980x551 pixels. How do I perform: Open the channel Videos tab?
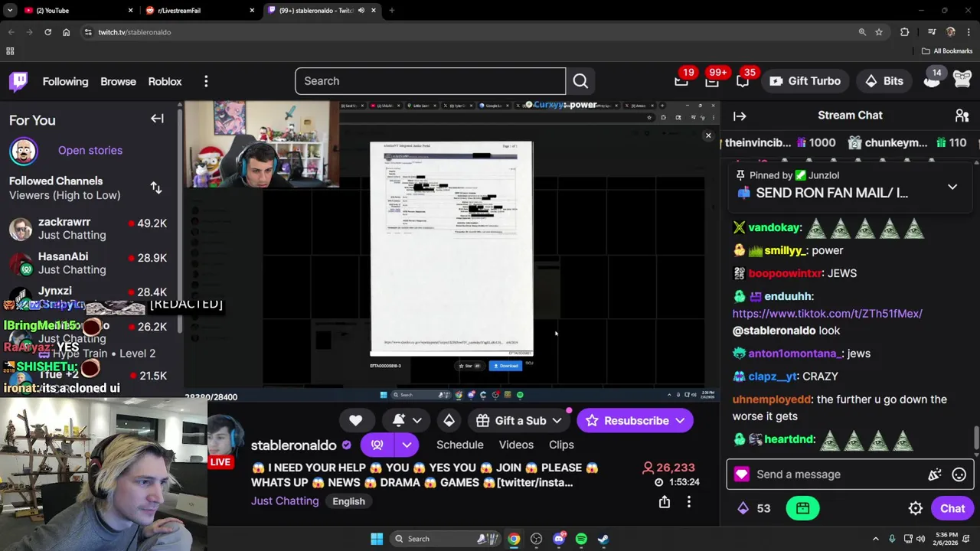coord(516,445)
